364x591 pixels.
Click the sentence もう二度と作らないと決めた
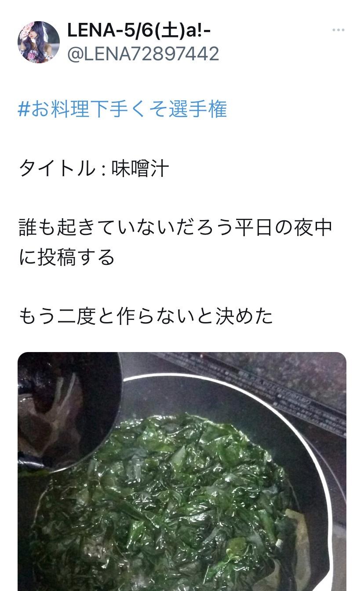coord(146,316)
